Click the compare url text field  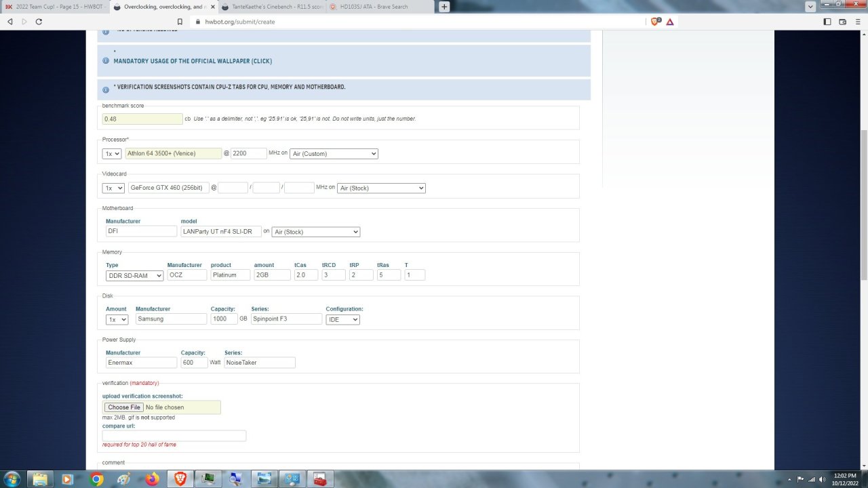(x=174, y=436)
